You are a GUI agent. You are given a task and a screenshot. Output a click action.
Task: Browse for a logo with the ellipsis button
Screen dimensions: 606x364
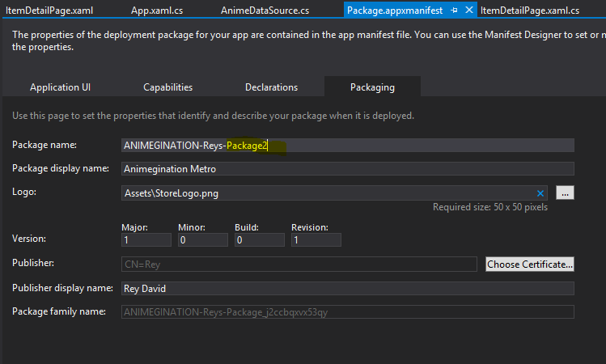[565, 193]
